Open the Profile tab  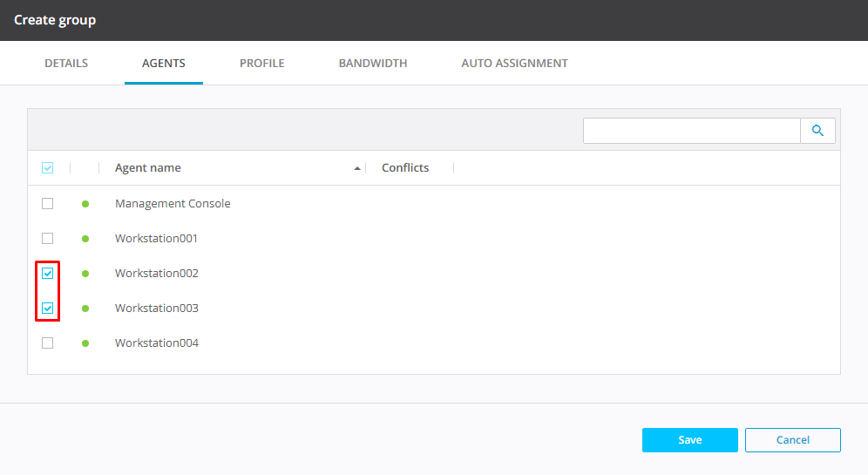[x=262, y=64]
